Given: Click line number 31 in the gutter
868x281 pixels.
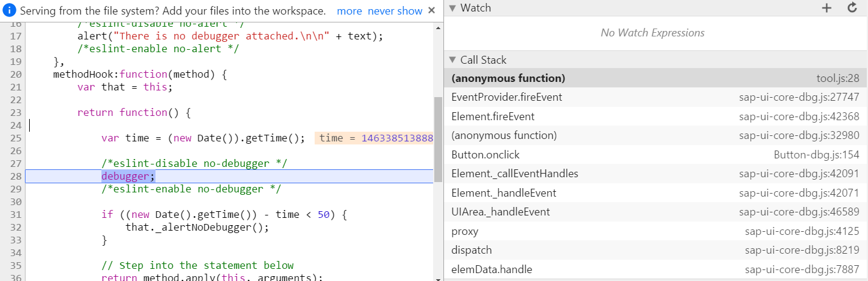Looking at the screenshot, I should click(x=16, y=214).
